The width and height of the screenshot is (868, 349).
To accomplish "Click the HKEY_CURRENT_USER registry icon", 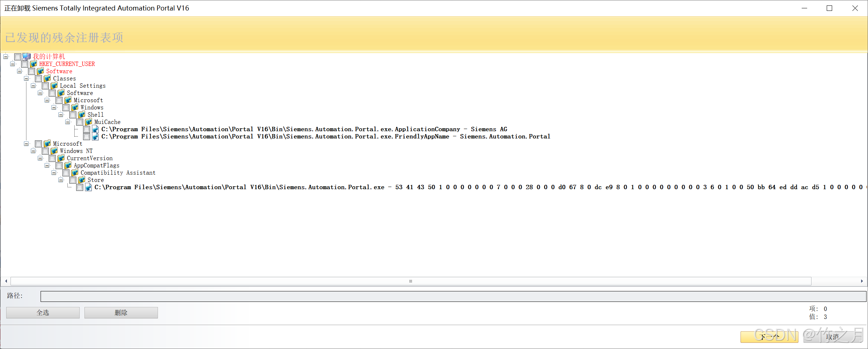I will tap(33, 64).
